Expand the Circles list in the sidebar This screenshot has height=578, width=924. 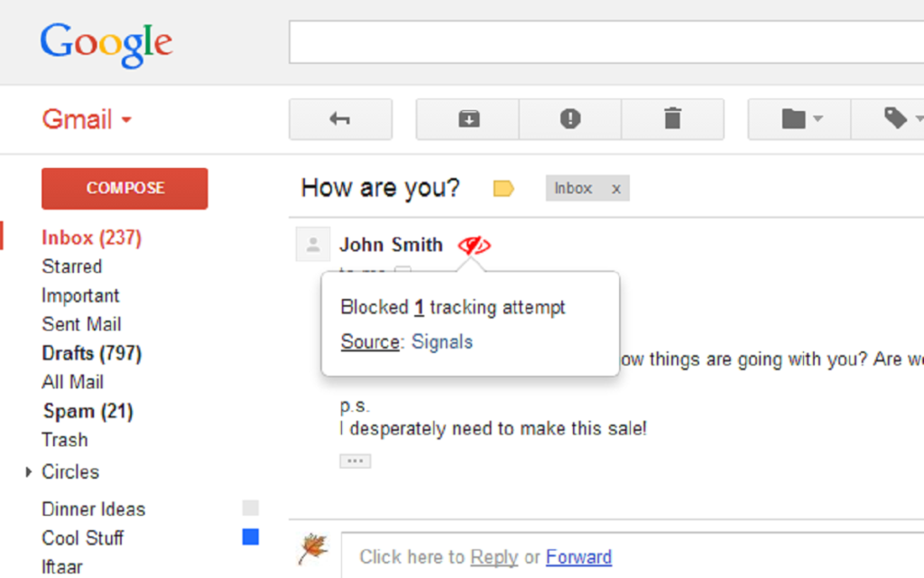pos(28,471)
